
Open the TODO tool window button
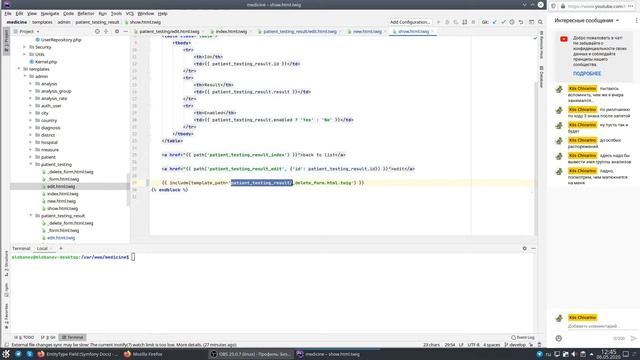point(24,338)
